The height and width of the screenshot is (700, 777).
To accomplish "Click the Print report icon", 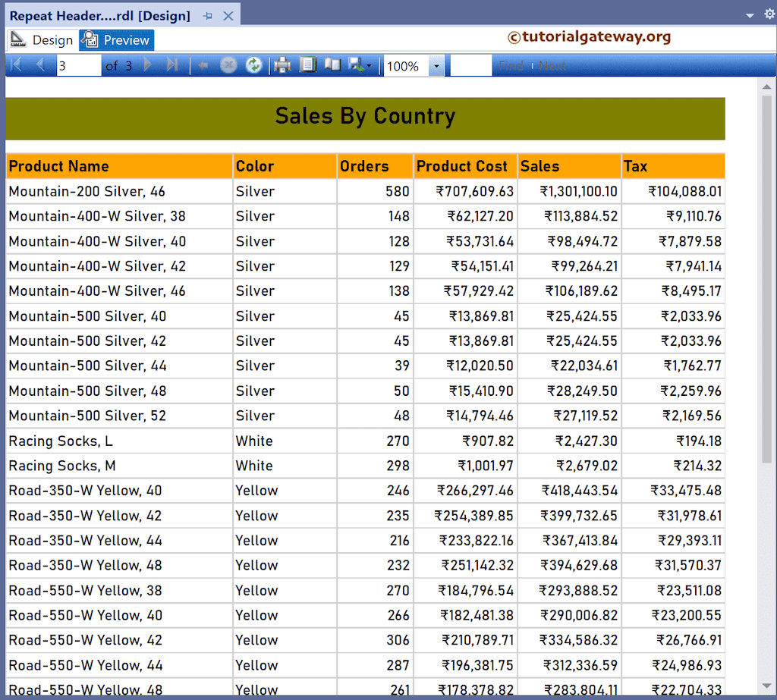I will pos(282,66).
